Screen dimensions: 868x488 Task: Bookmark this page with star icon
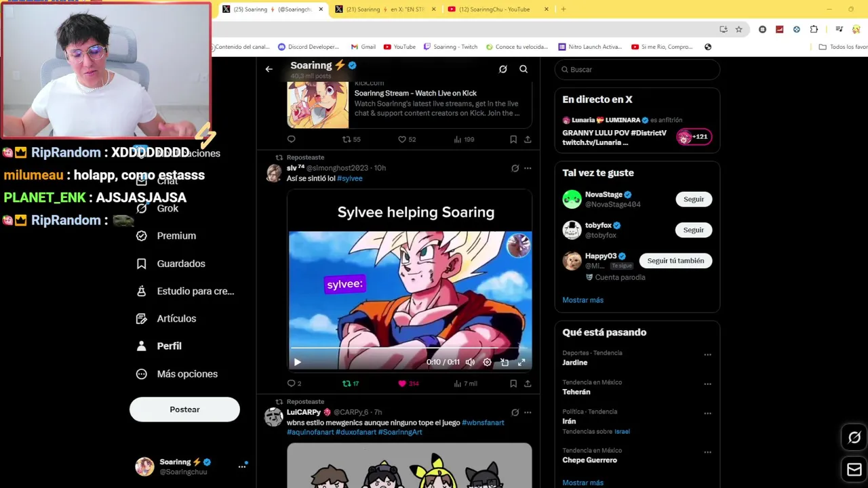pyautogui.click(x=738, y=29)
